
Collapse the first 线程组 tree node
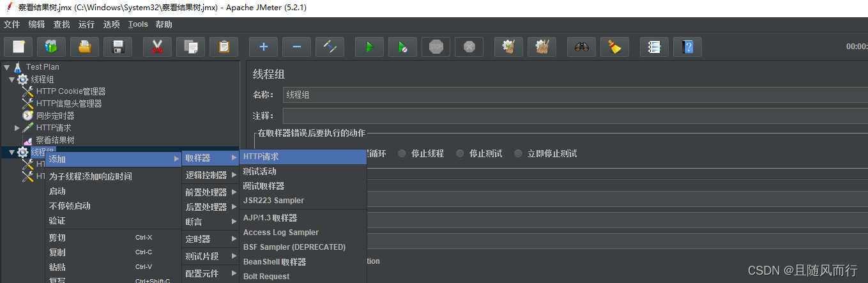[11, 79]
